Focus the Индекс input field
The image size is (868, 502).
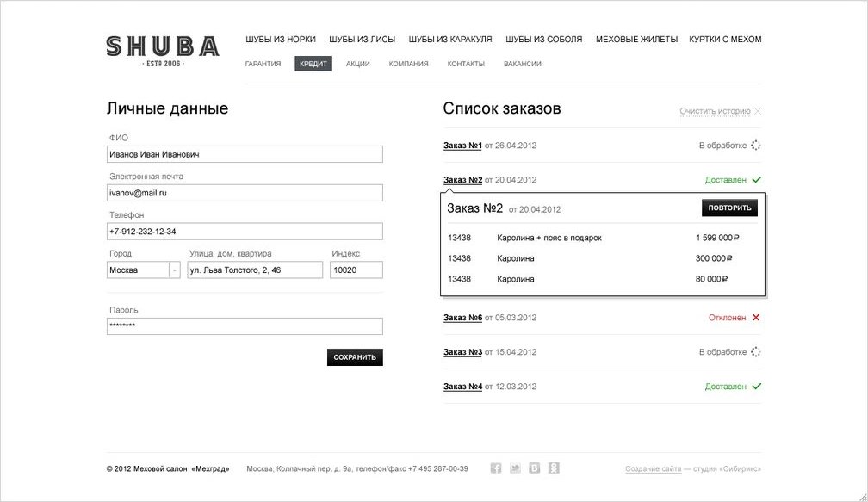[356, 270]
